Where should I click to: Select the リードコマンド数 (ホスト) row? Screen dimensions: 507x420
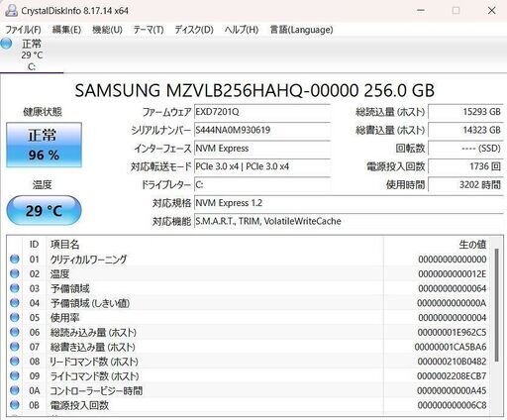click(x=249, y=362)
